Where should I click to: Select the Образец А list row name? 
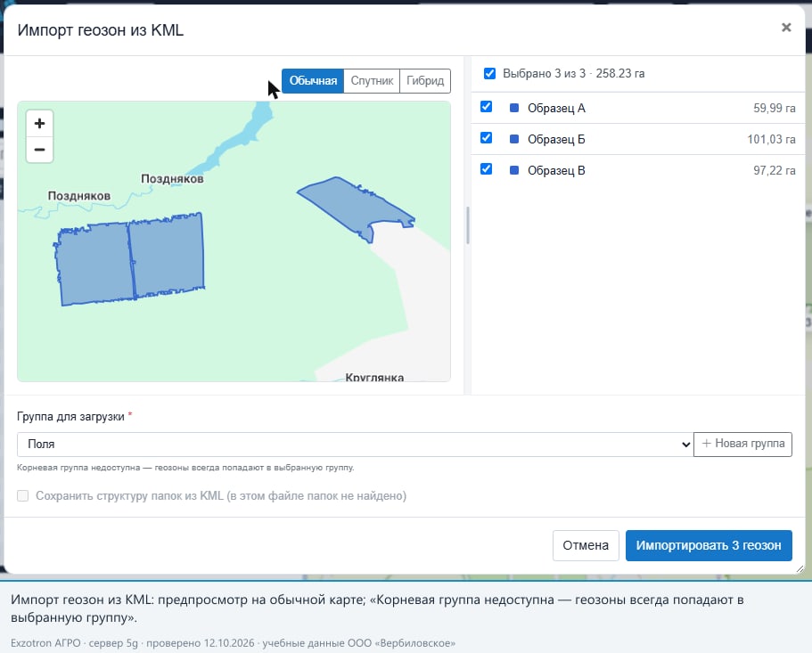click(556, 108)
